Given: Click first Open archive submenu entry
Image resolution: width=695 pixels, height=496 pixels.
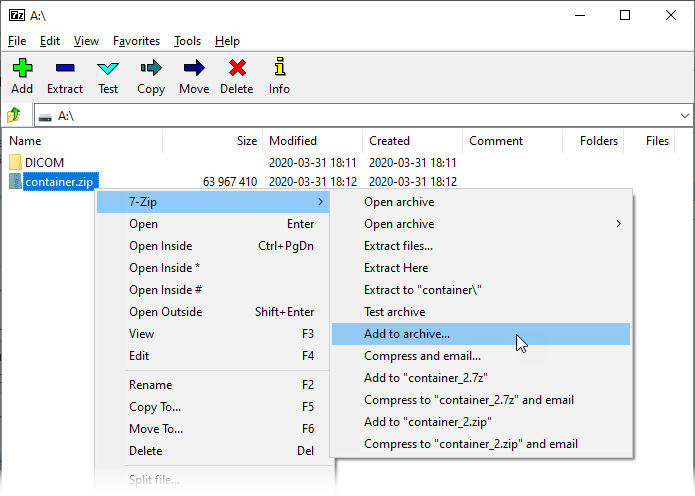Looking at the screenshot, I should (x=481, y=202).
